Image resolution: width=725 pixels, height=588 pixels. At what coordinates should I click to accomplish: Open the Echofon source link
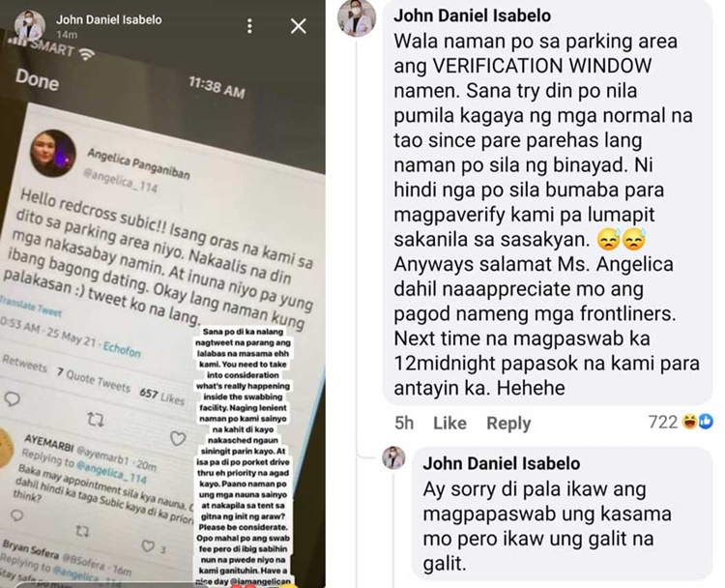pyautogui.click(x=122, y=349)
